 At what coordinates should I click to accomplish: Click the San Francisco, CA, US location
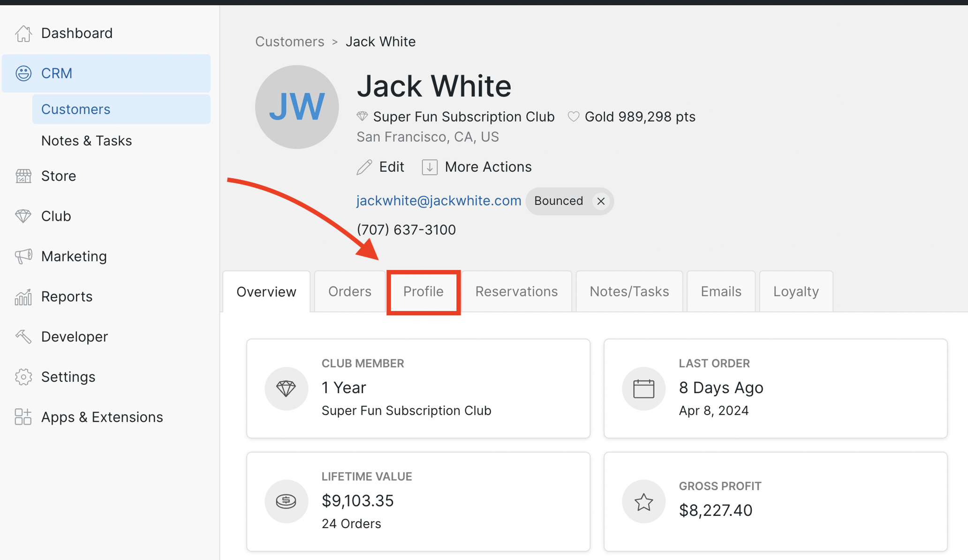click(x=427, y=137)
